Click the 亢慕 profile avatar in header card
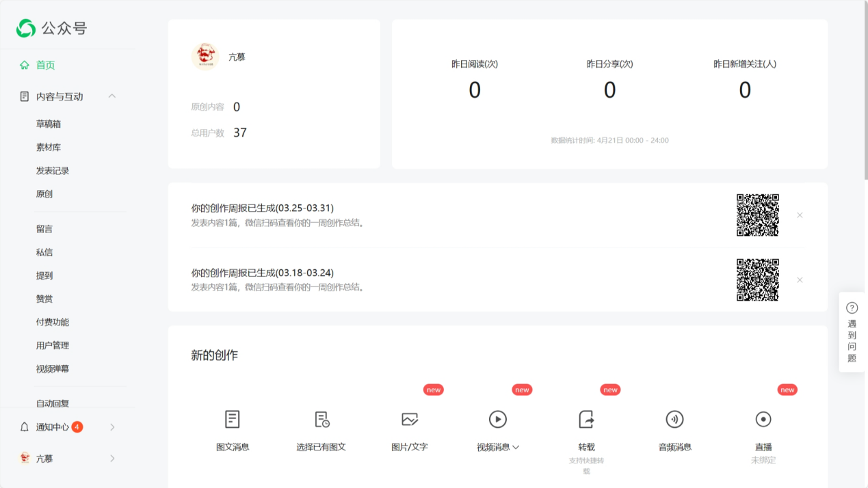 coord(205,57)
